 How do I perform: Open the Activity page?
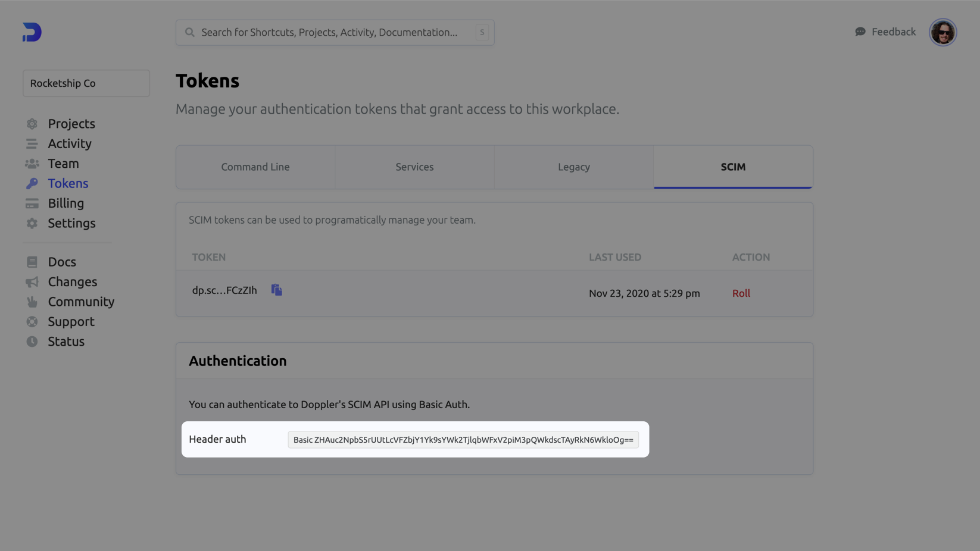coord(70,143)
